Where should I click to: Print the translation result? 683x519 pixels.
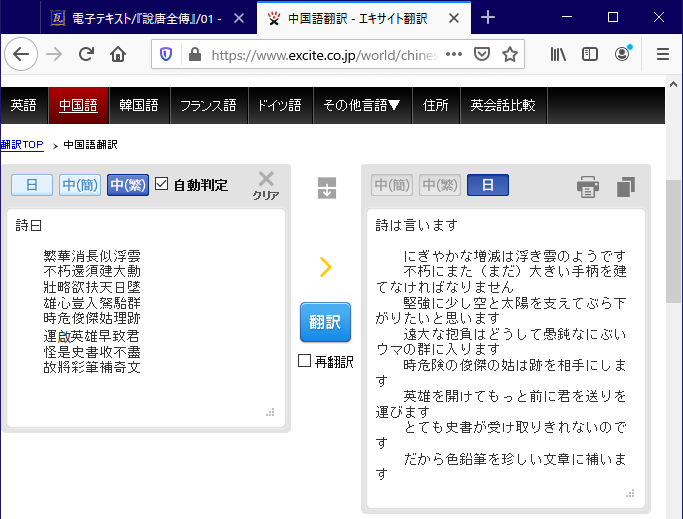(588, 187)
